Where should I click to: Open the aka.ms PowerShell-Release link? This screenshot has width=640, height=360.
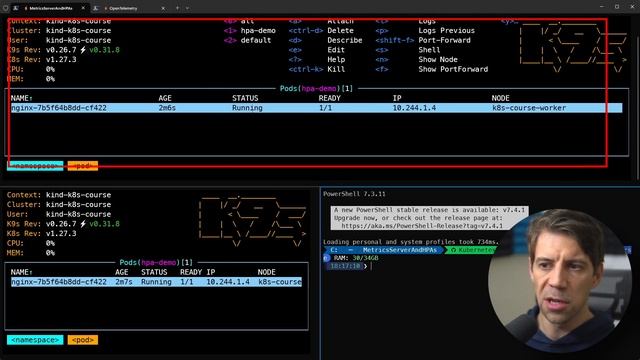tap(422, 226)
